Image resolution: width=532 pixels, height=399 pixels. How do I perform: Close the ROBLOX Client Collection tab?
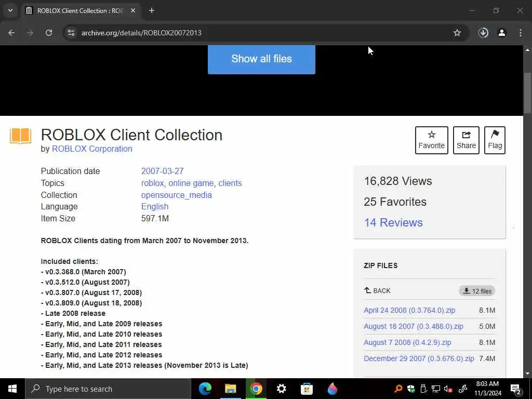click(x=133, y=10)
